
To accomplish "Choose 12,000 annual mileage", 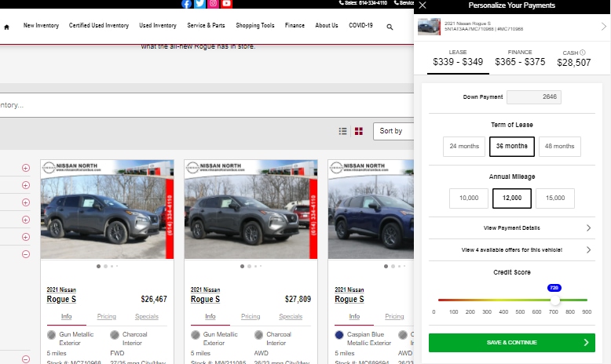I will (x=511, y=198).
